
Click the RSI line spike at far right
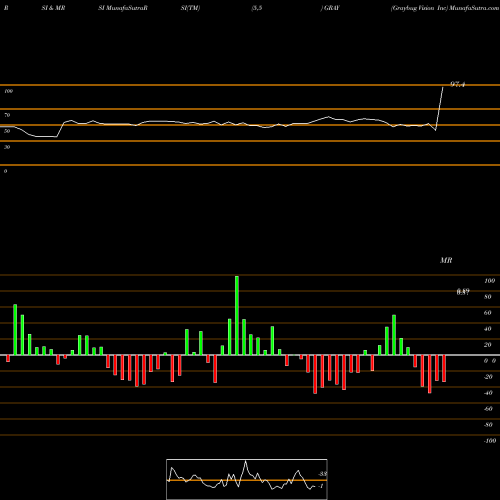coord(439,108)
